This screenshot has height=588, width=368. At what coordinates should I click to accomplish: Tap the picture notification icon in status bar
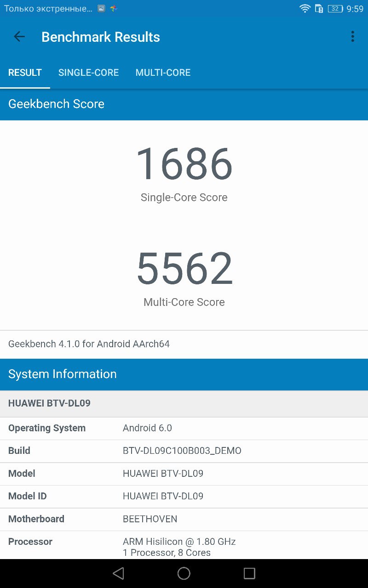[102, 9]
